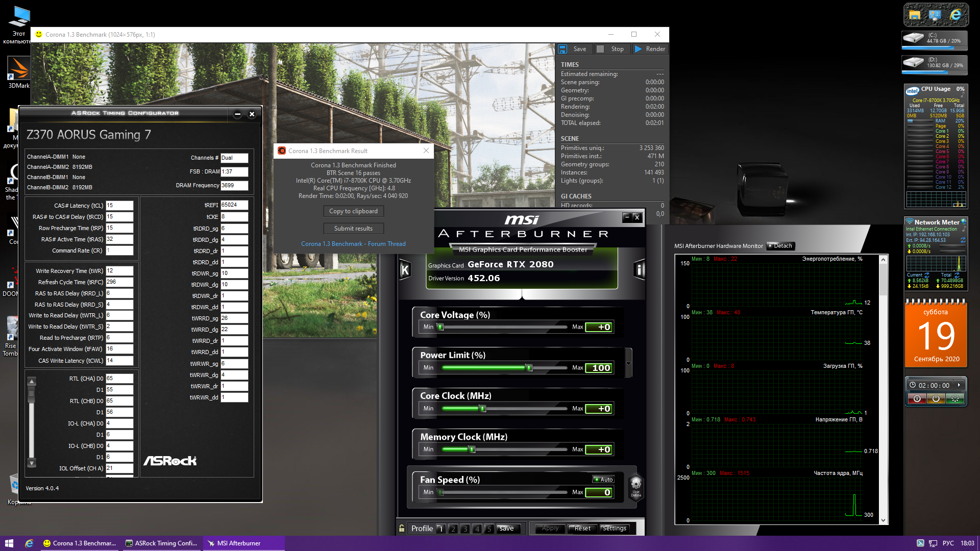
Task: Open the Afterburner info i icon
Action: (x=639, y=269)
